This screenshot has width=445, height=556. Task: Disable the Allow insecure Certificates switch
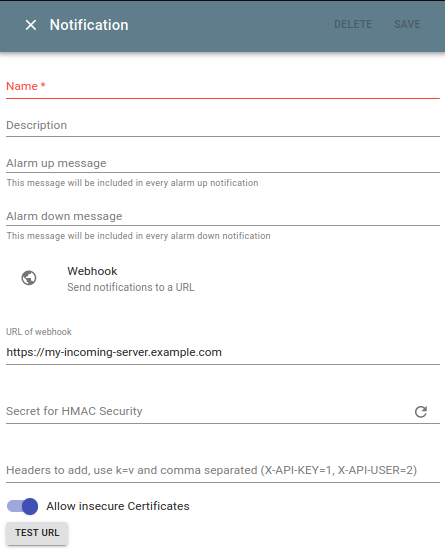pyautogui.click(x=22, y=506)
